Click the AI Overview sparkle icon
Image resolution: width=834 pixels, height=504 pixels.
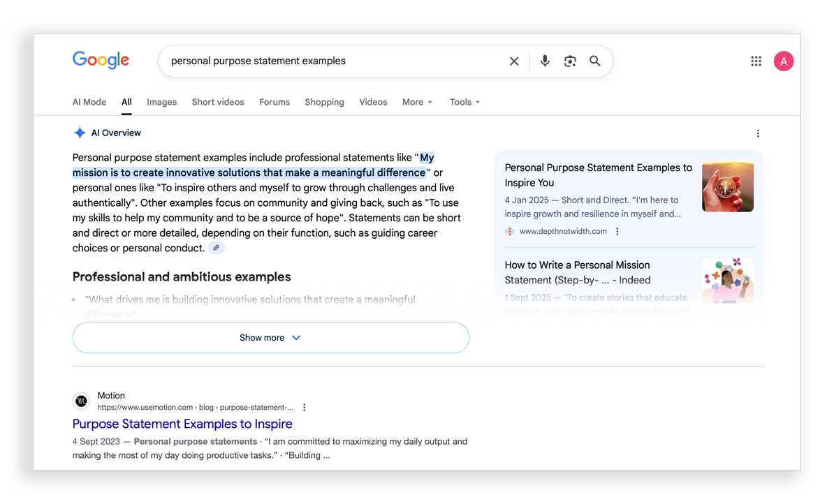(80, 133)
